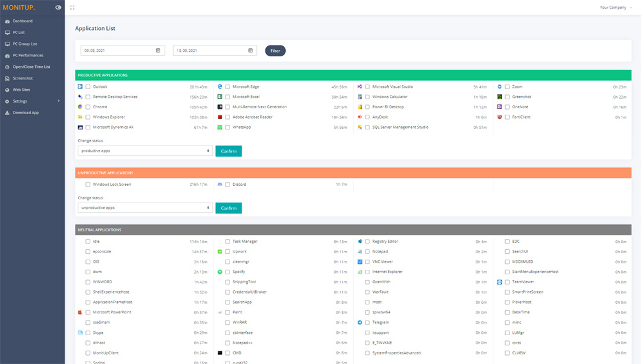Image resolution: width=641 pixels, height=364 pixels.
Task: Check the SQL Server Management Studio checkbox
Action: pos(367,127)
